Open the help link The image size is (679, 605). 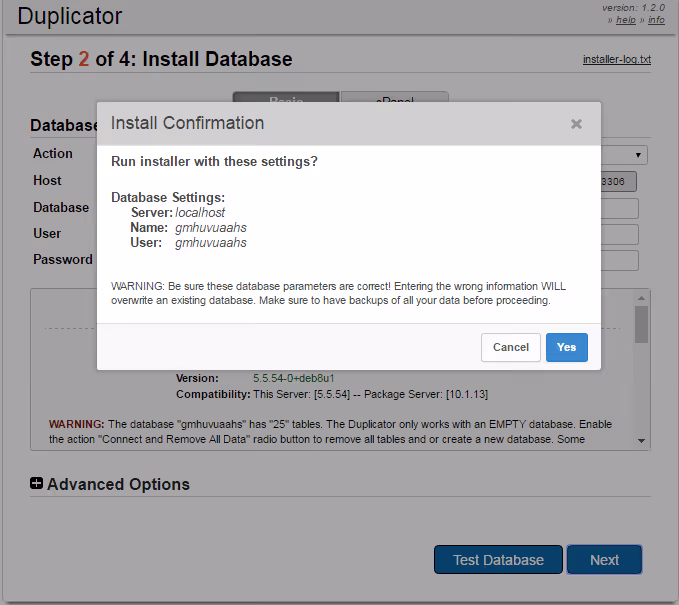point(626,20)
